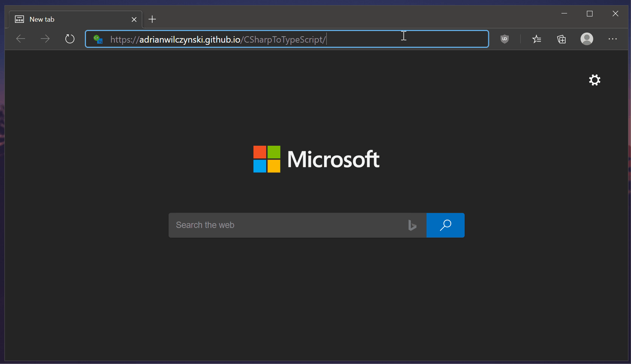631x364 pixels.
Task: Reload the page with the Refresh icon
Action: [x=70, y=39]
